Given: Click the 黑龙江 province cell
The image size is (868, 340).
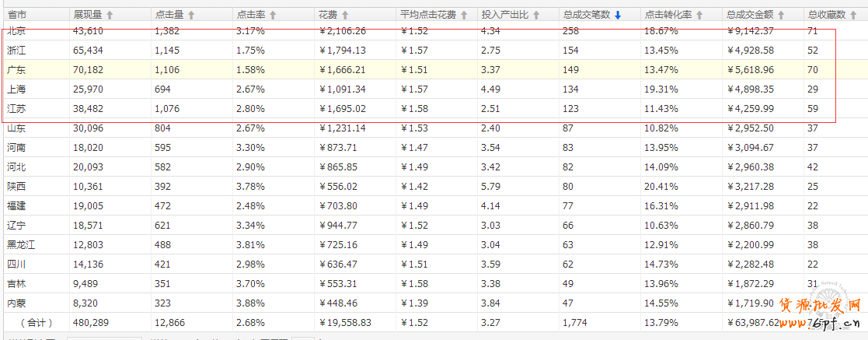Looking at the screenshot, I should (21, 244).
